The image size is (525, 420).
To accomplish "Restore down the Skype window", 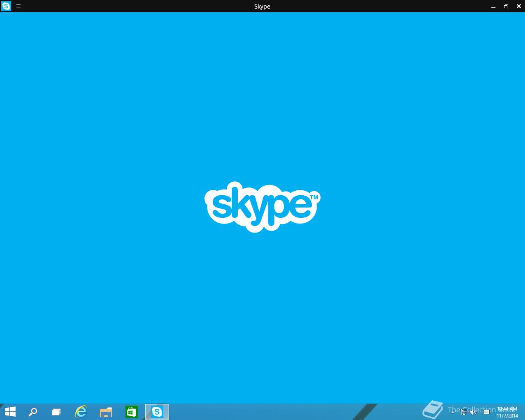I will point(506,6).
